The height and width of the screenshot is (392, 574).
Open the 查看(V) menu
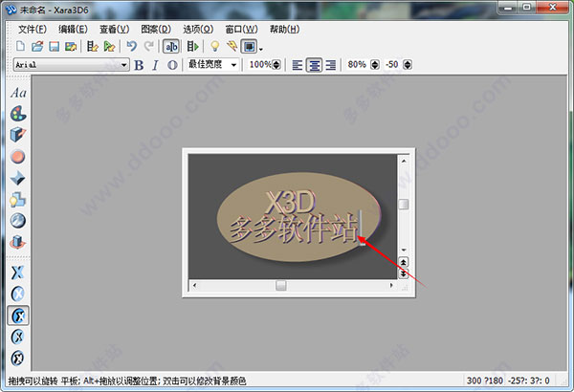114,30
